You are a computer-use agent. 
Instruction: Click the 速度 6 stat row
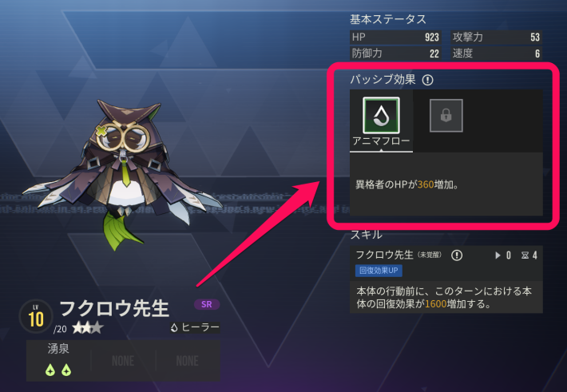(x=497, y=53)
